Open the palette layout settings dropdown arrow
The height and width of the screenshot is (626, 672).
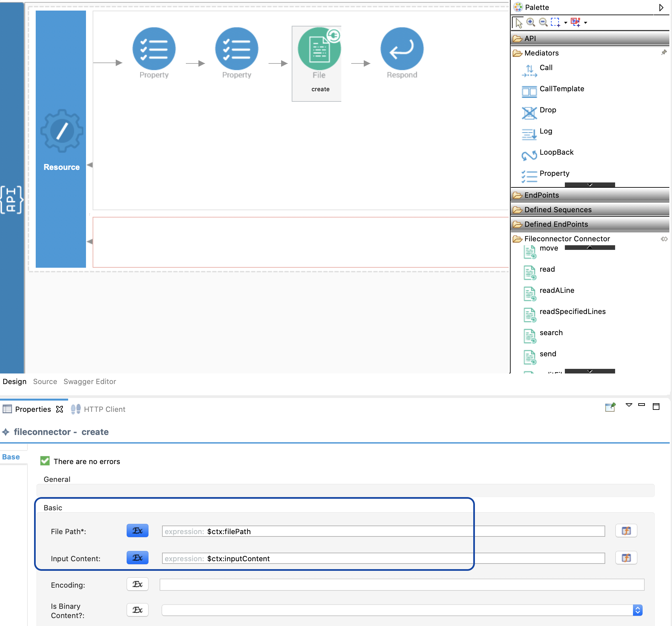(585, 22)
